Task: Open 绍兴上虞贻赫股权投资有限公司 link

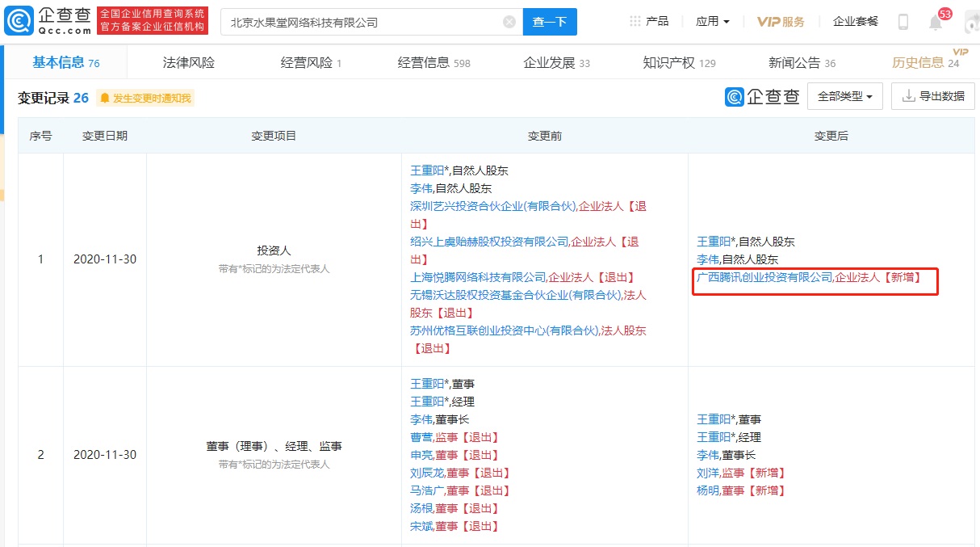Action: tap(489, 242)
